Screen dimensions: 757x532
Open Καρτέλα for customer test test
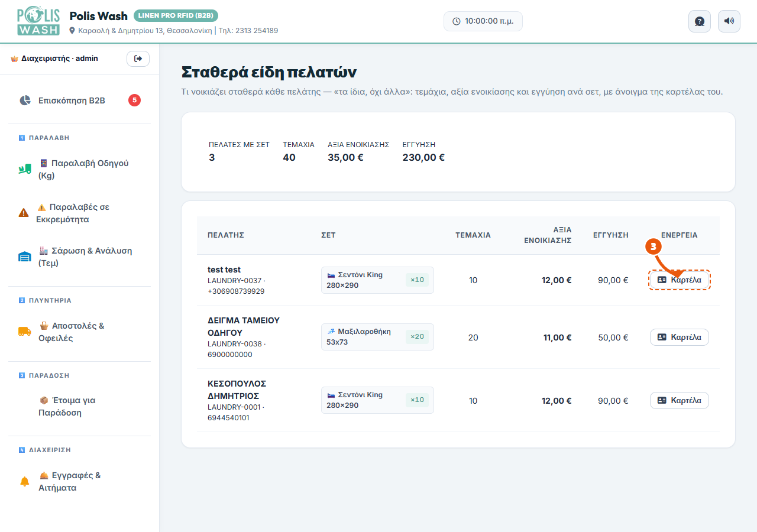(680, 280)
